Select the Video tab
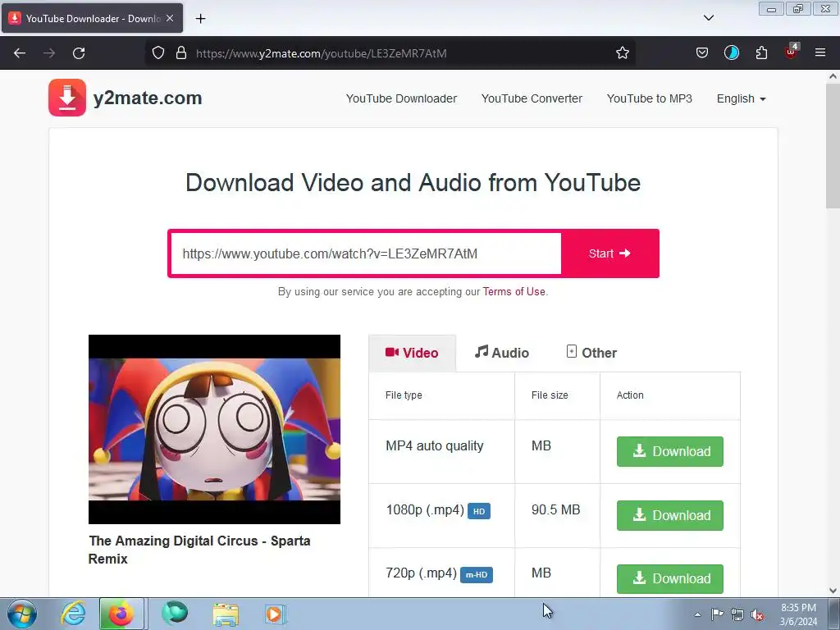 click(412, 353)
